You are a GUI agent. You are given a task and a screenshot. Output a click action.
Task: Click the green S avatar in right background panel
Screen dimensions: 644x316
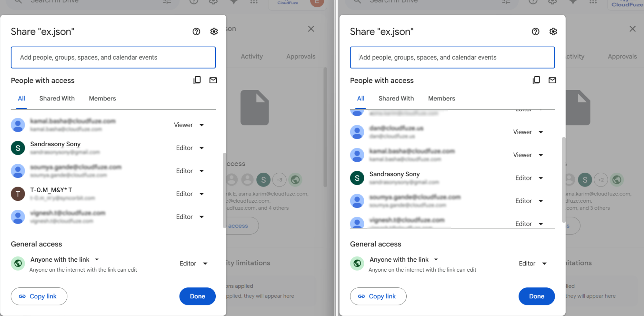[585, 180]
